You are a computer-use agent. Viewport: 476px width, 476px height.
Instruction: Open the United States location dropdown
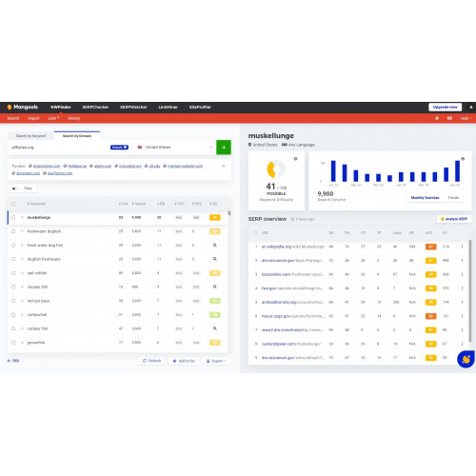(174, 148)
